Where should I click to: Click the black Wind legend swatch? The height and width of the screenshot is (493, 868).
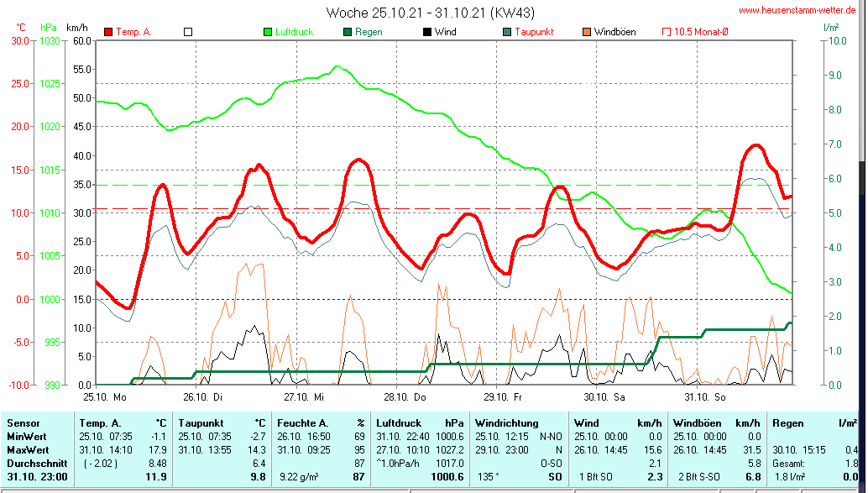[x=427, y=32]
